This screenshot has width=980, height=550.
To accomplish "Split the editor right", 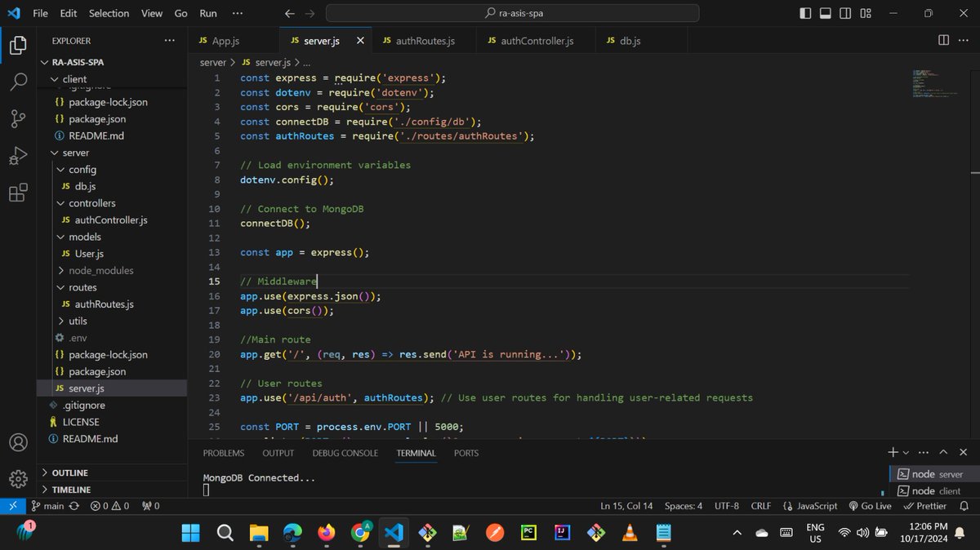I will coord(943,40).
